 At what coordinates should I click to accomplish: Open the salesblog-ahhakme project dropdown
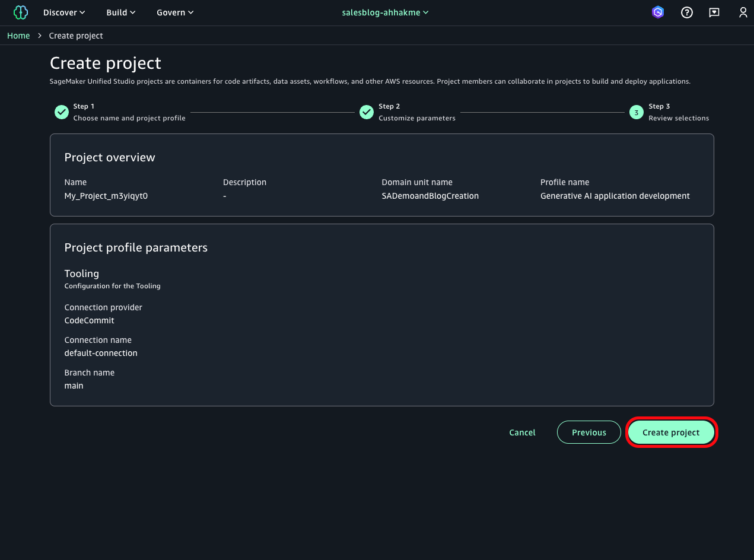[385, 12]
